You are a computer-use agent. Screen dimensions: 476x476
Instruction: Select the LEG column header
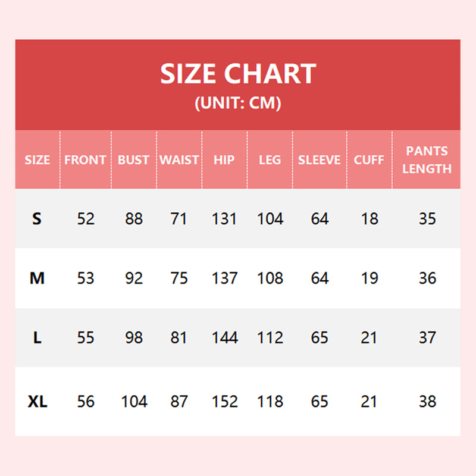[270, 160]
